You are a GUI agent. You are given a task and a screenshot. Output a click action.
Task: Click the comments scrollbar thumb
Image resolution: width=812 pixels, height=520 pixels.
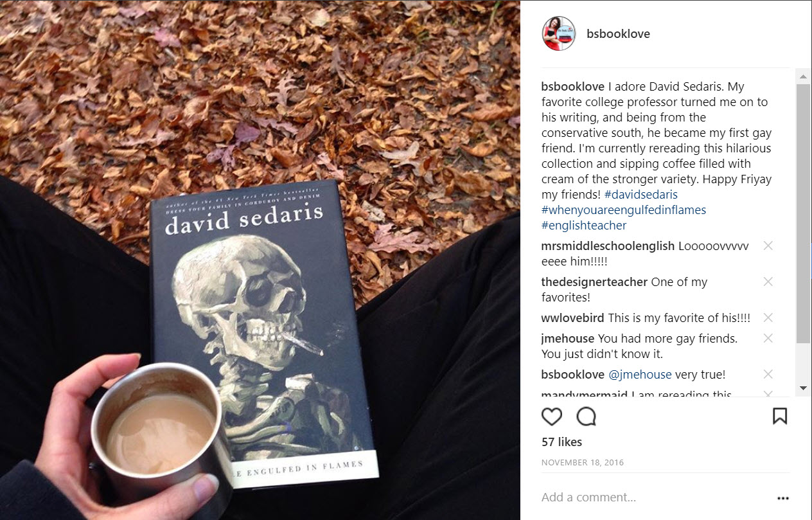pos(803,213)
